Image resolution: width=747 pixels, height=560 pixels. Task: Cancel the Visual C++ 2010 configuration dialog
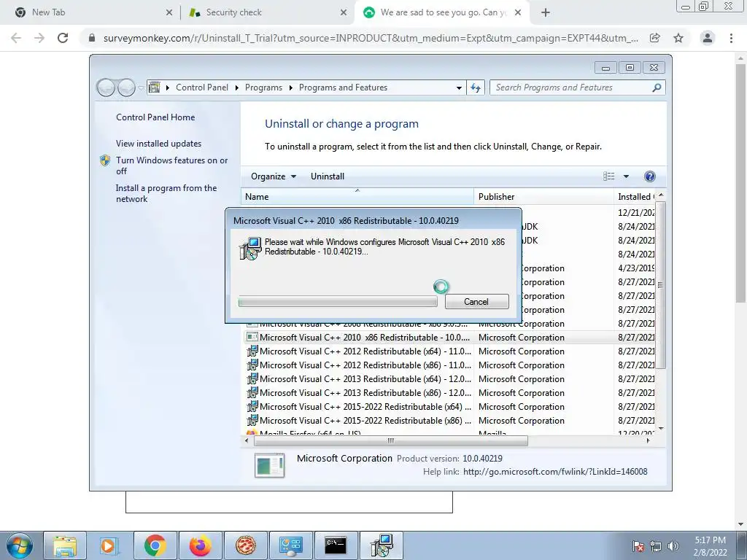click(476, 301)
